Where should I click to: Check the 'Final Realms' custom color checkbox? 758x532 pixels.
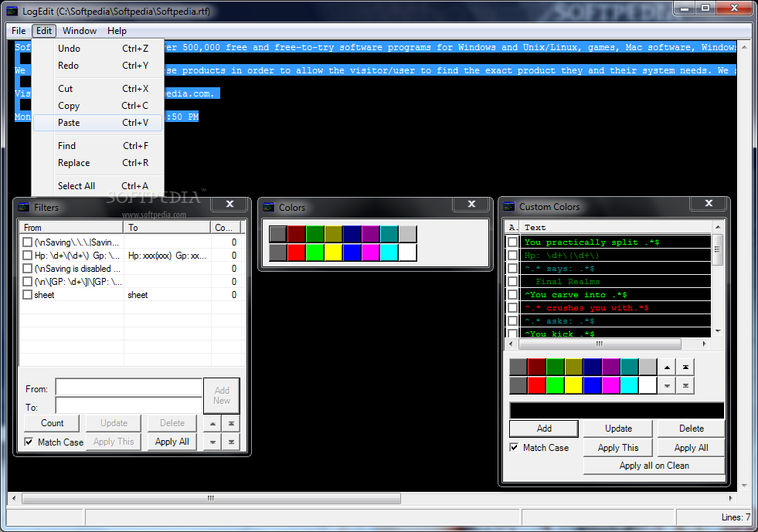coord(512,281)
